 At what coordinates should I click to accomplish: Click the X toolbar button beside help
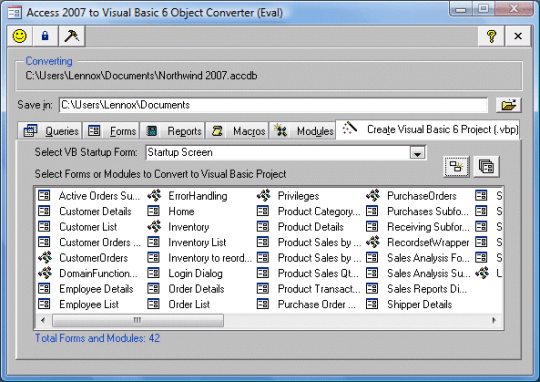[518, 36]
